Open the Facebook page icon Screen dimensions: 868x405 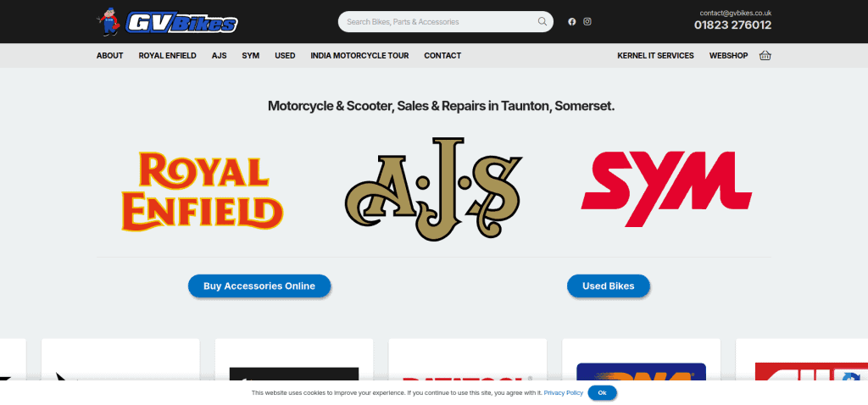tap(572, 21)
